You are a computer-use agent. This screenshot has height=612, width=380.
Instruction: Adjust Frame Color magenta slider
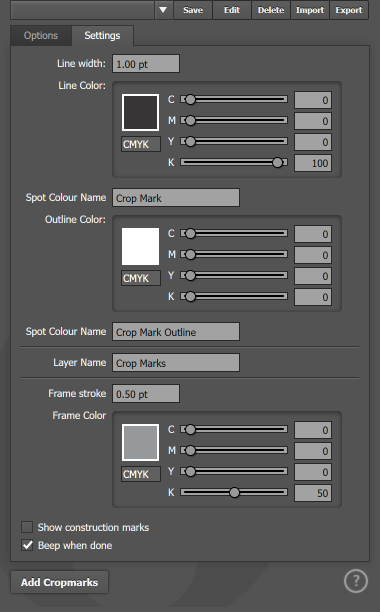[x=234, y=450]
